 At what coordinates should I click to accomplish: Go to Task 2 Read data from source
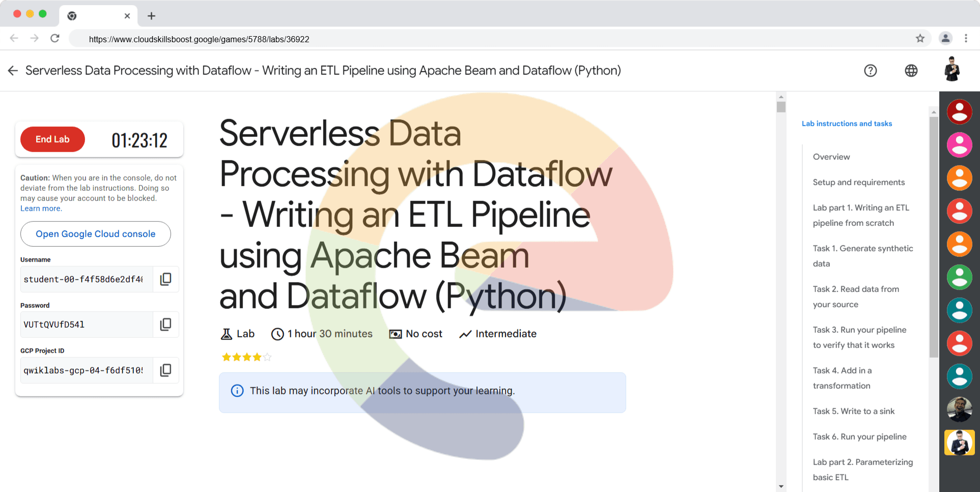tap(856, 297)
